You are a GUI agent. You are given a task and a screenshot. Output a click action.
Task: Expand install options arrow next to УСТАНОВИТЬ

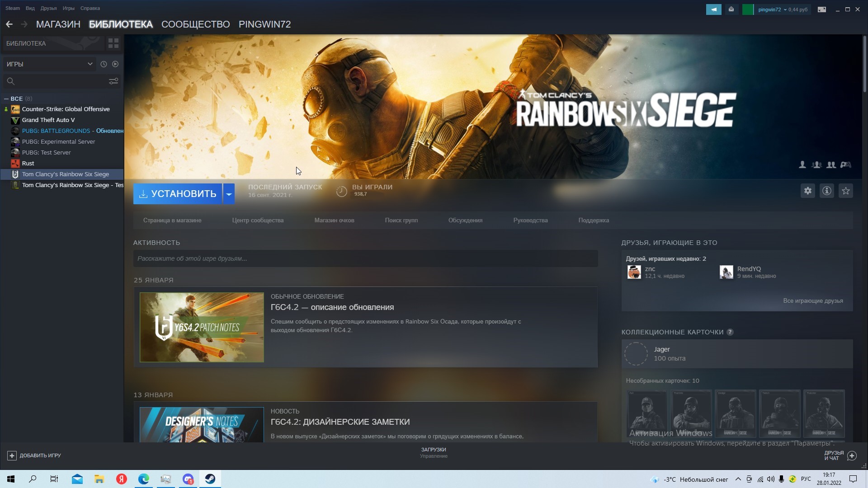point(229,194)
